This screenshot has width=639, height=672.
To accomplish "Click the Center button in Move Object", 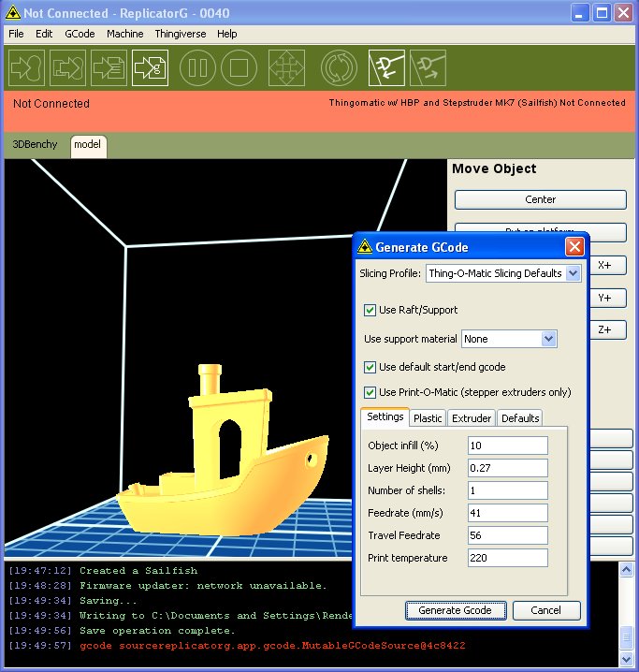I will 541,199.
